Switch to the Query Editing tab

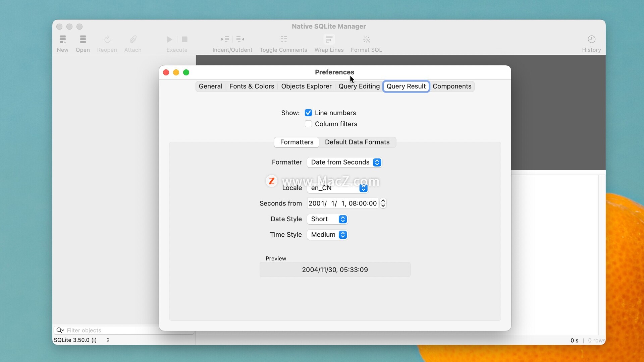pyautogui.click(x=359, y=86)
